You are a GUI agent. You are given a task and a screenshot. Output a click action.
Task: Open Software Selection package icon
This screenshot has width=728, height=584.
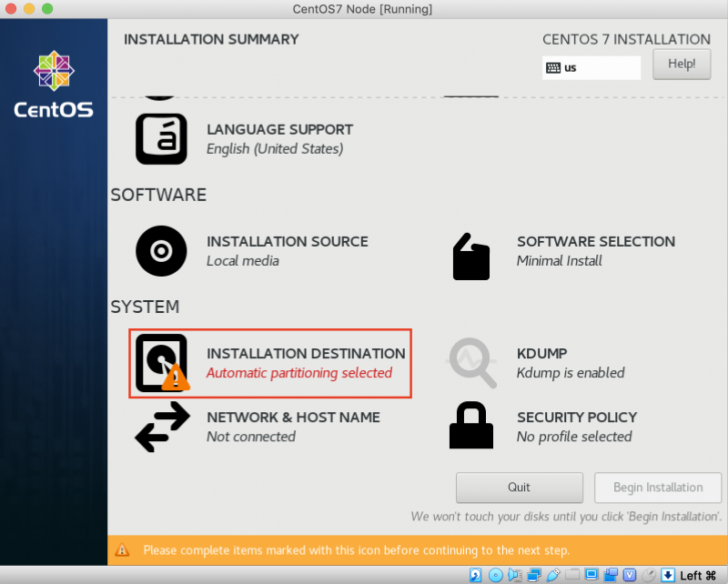tap(470, 257)
